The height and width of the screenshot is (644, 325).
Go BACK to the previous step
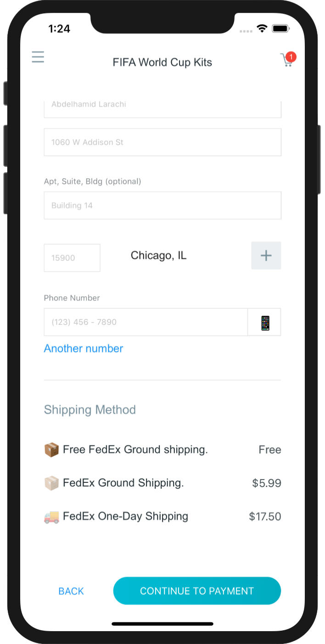click(71, 591)
